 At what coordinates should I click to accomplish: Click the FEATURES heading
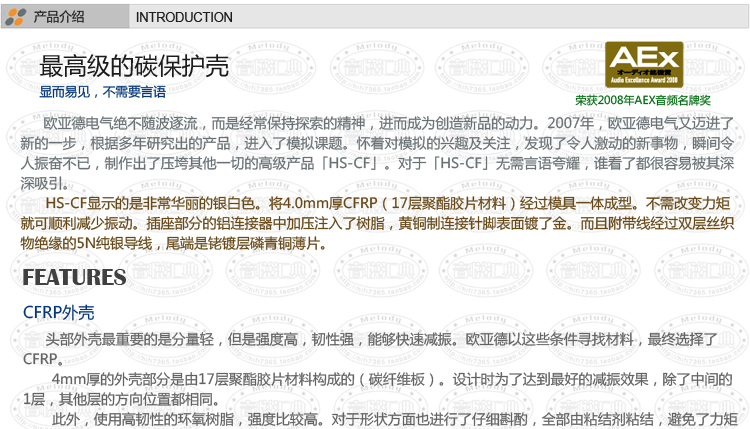[x=74, y=277]
